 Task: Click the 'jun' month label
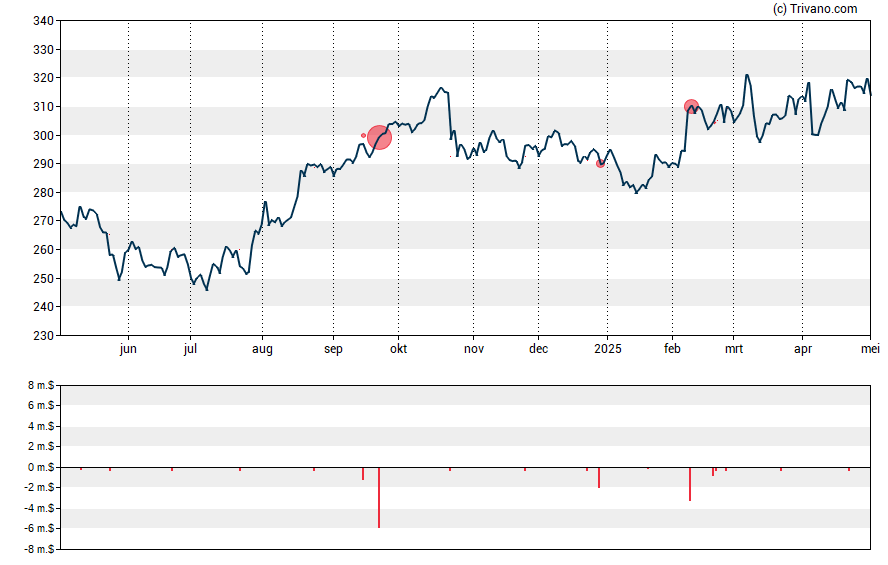(128, 349)
